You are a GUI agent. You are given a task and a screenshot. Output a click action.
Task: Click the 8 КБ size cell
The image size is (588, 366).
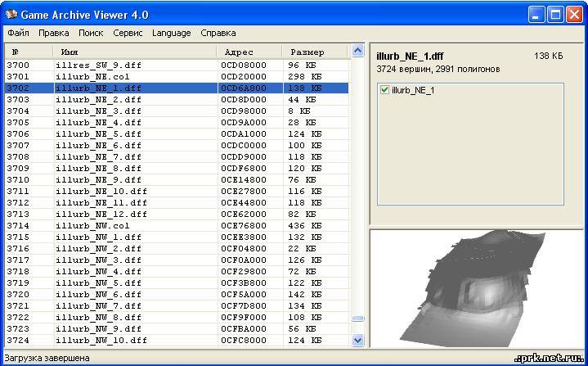tap(299, 111)
